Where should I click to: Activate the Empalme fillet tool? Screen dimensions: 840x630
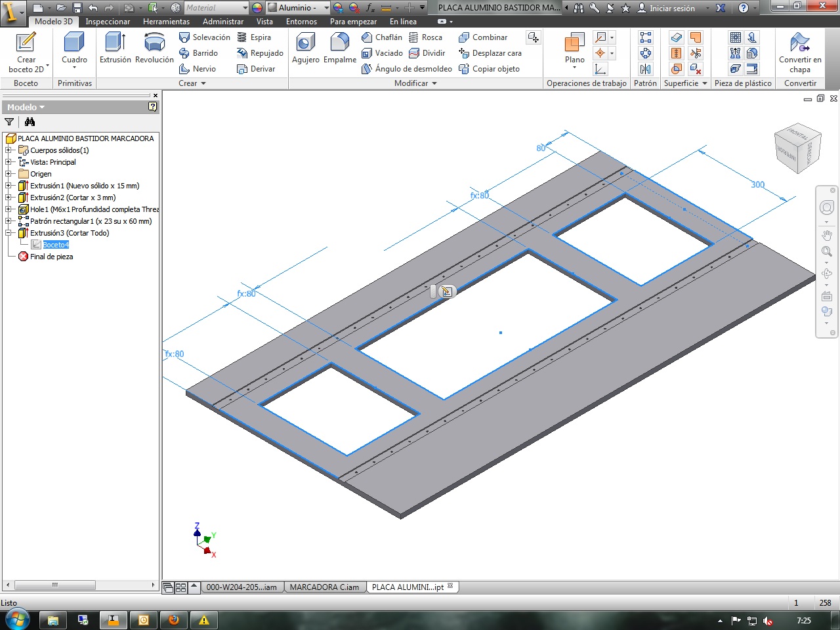339,48
